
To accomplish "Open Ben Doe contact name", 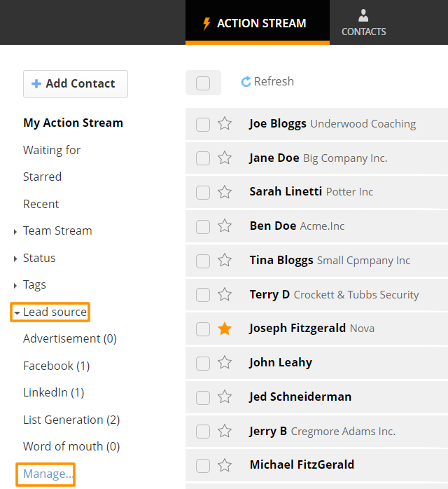I will coord(273,226).
